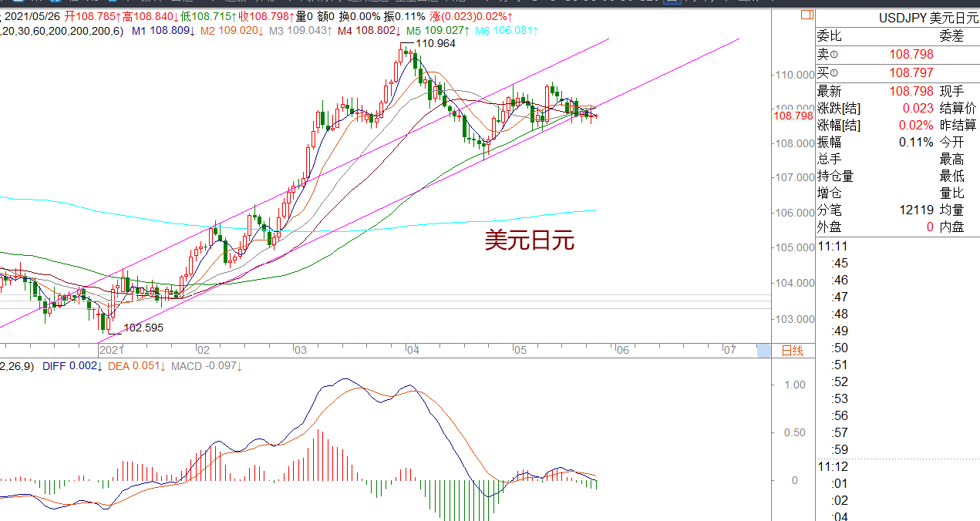Click the MACD -0.097 indicator value

[207, 367]
